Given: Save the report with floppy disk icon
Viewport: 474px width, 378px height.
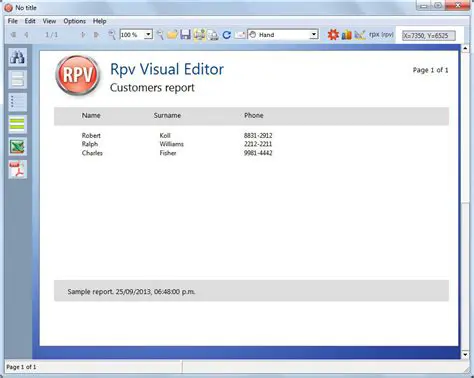Looking at the screenshot, I should [x=185, y=35].
